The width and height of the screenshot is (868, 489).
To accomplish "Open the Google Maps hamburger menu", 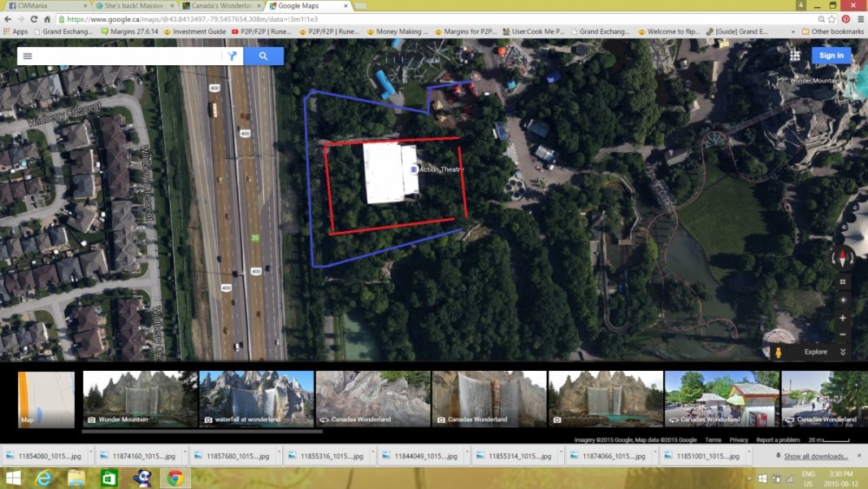I will click(27, 56).
